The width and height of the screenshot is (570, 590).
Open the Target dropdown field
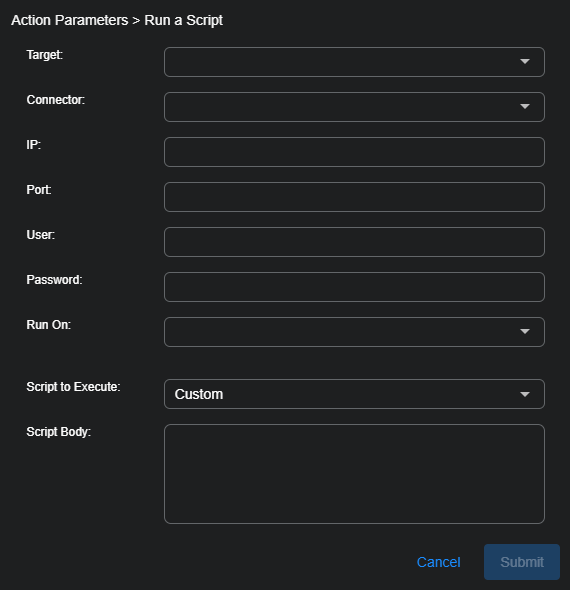tap(354, 62)
